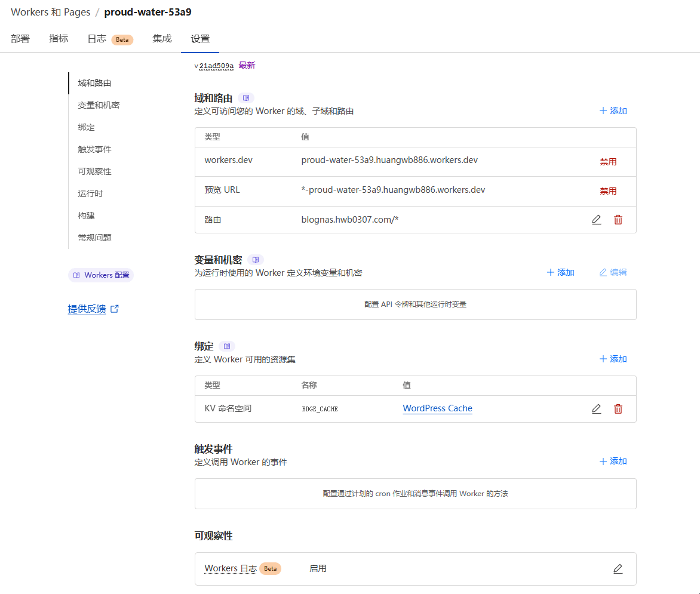Viewport: 700px width, 594px height.
Task: Add a new variable in 变量和机密
Action: [x=560, y=273]
